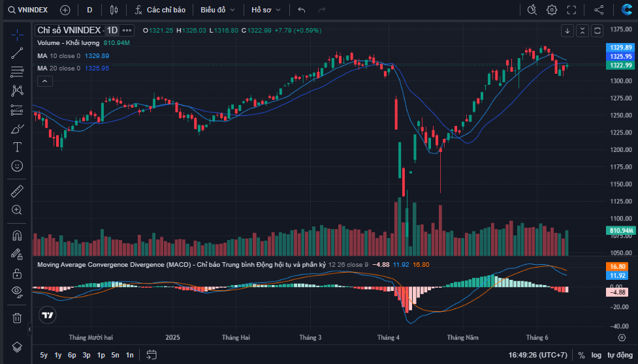Open the quick search lightning icon
The image size is (638, 364).
pos(532,10)
